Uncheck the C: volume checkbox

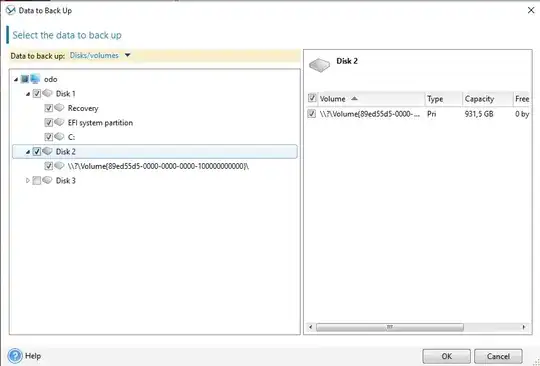pos(49,137)
